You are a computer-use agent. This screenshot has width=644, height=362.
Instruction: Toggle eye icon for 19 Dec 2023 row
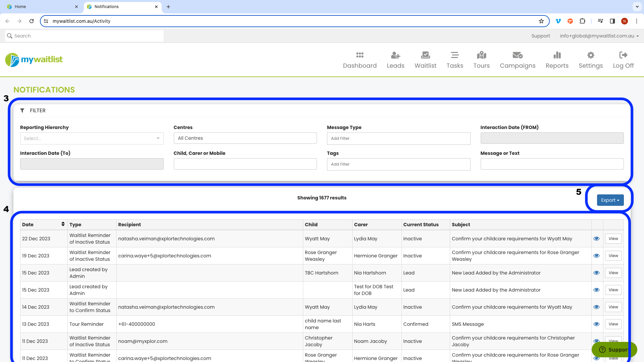pos(596,256)
